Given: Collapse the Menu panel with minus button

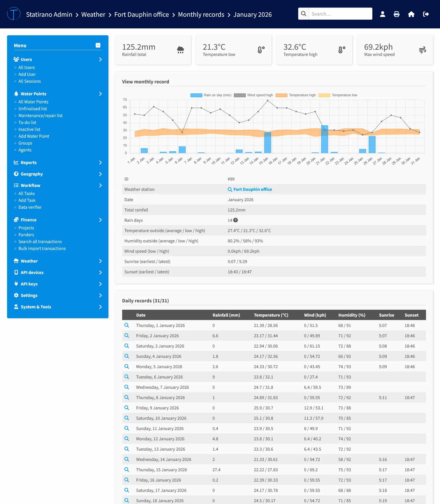Looking at the screenshot, I should [x=98, y=45].
